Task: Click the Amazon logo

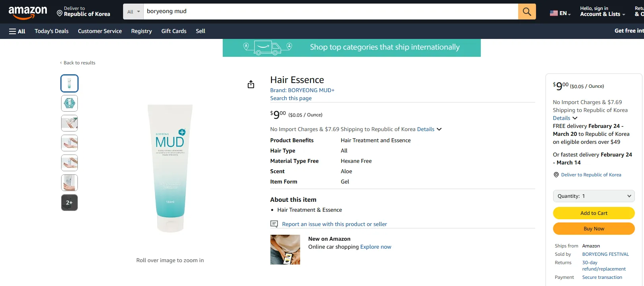Action: point(28,12)
